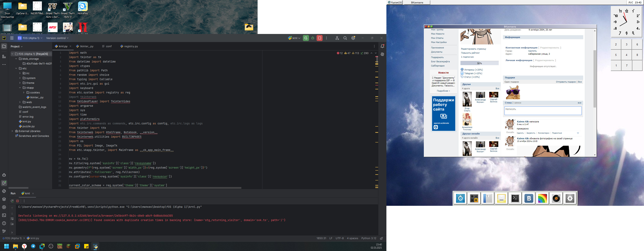
Task: Stop the running krnl process
Action: (x=320, y=38)
